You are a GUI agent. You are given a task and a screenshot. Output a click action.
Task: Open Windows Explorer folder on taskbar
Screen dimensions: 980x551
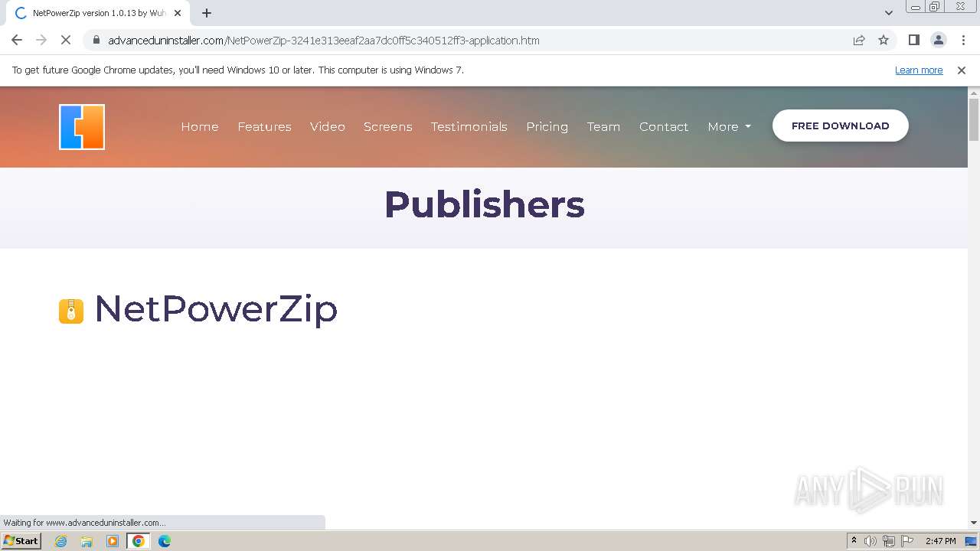[x=87, y=541]
